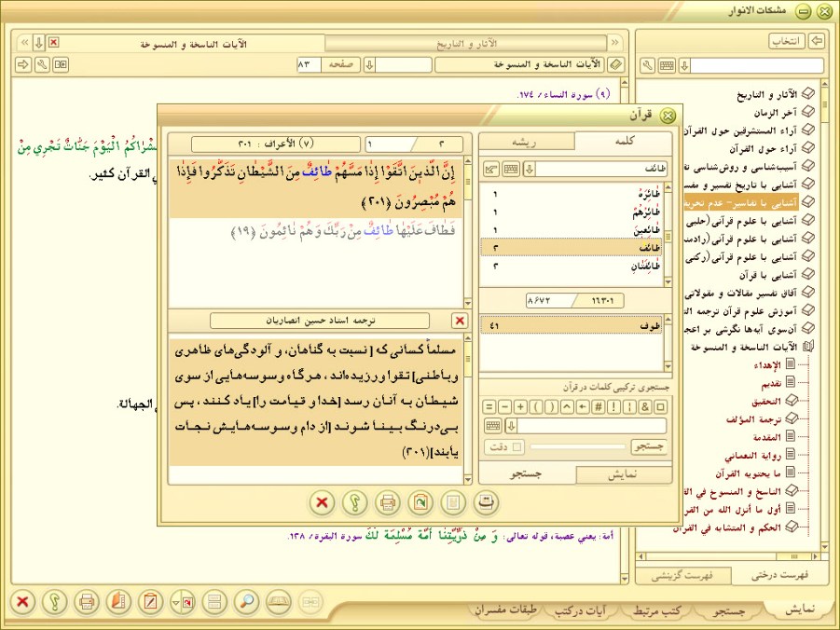Select جستجو tab inside Quran dialog
This screenshot has height=630, width=840.
527,474
